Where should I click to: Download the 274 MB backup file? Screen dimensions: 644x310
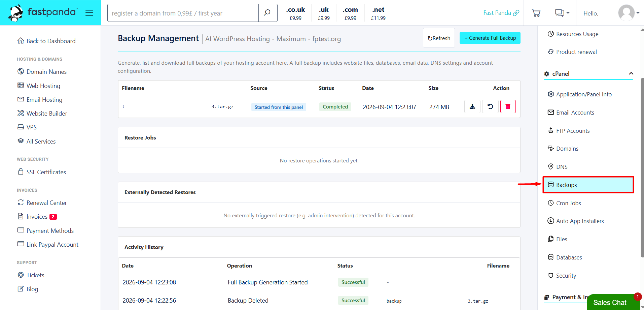pyautogui.click(x=472, y=106)
